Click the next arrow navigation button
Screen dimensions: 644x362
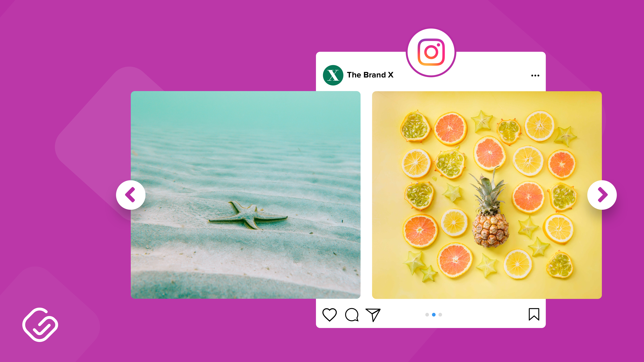602,195
